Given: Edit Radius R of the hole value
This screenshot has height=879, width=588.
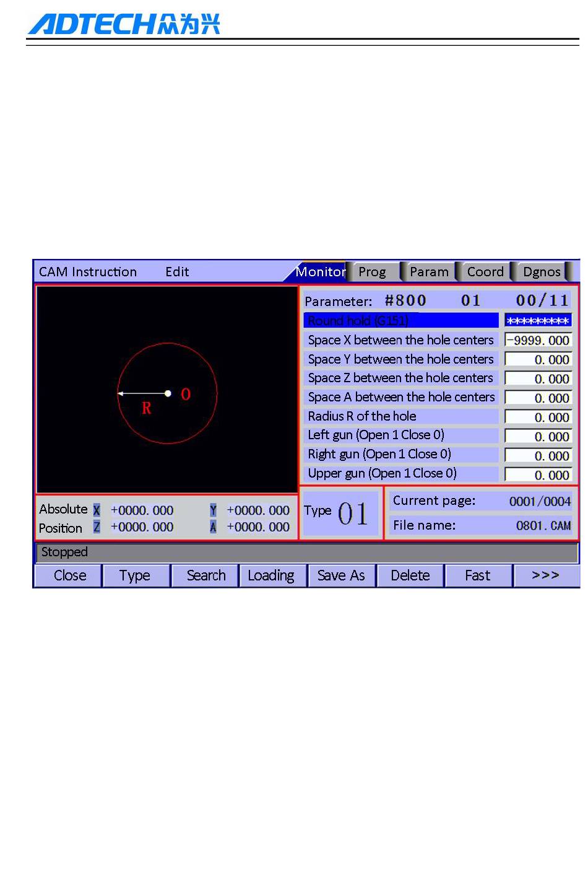Looking at the screenshot, I should click(538, 417).
